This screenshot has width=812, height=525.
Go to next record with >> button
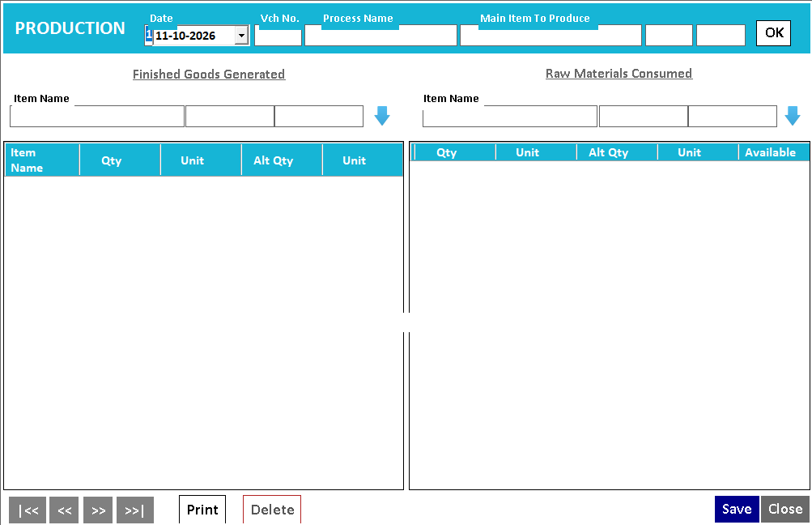[98, 510]
